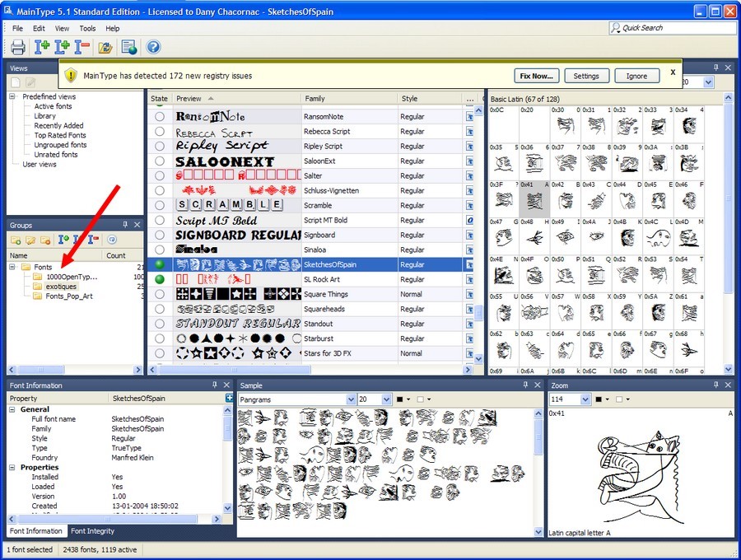This screenshot has width=741, height=560.
Task: Click the font type icon in Script MT Bold row
Action: [470, 220]
